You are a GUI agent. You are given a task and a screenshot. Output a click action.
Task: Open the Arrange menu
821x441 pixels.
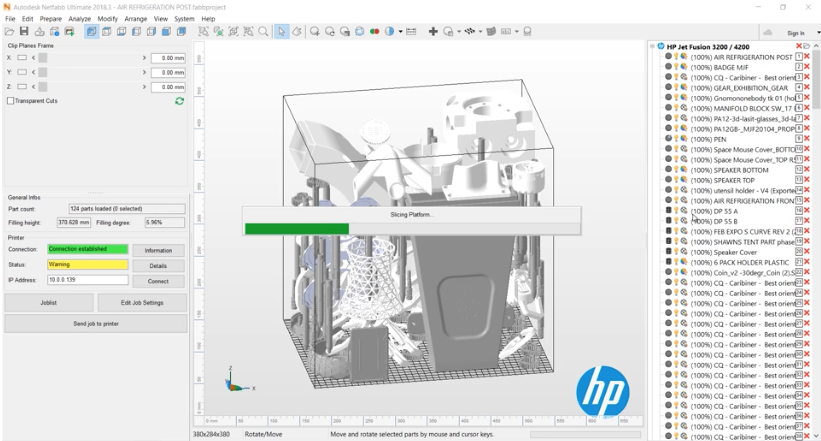coord(136,18)
